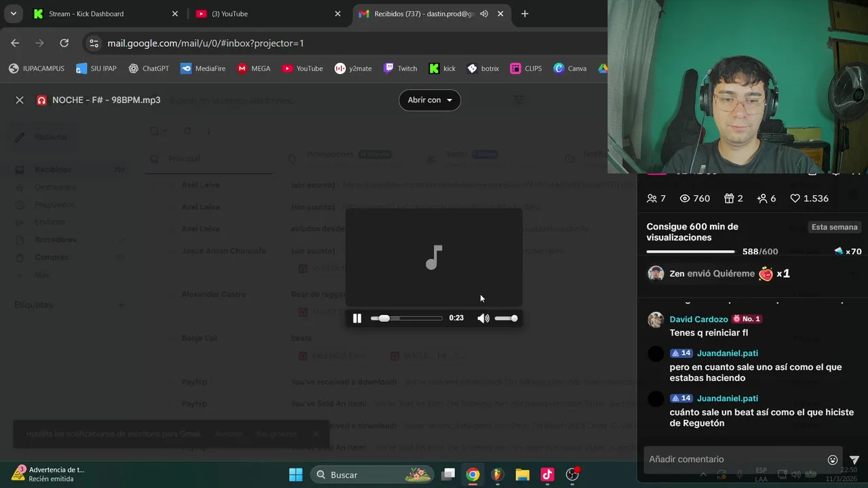The height and width of the screenshot is (488, 868).
Task: Open the Canva bookmark
Action: [x=570, y=68]
